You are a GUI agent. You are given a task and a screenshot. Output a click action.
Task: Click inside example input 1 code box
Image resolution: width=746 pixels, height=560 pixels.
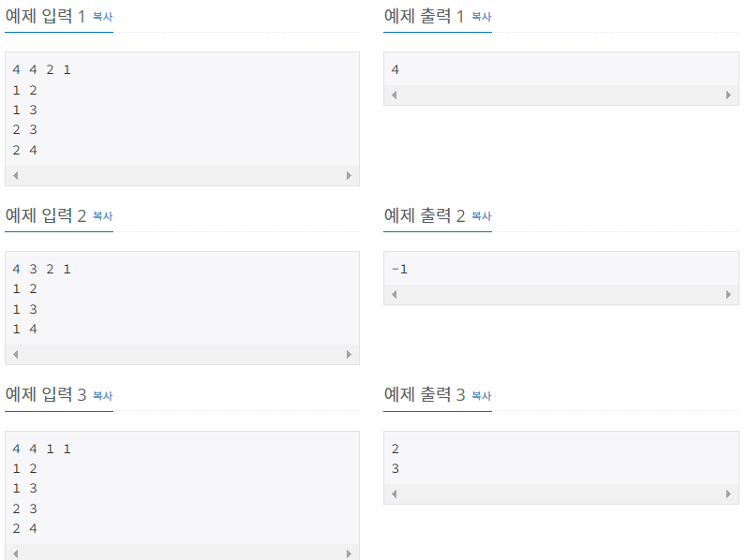coord(182,110)
